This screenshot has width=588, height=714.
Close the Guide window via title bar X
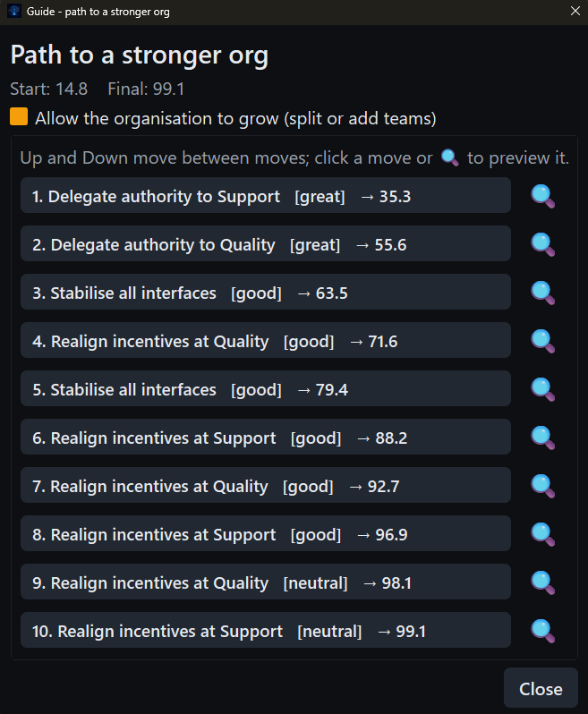[x=575, y=12]
